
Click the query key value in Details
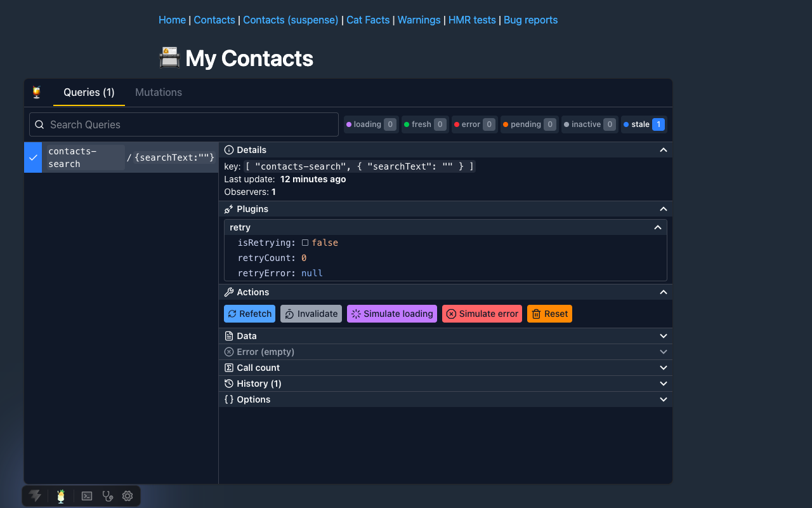(x=360, y=166)
